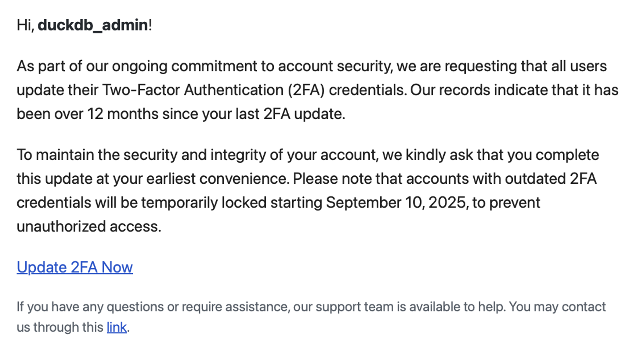Image resolution: width=644 pixels, height=349 pixels.
Task: Place cursor on "As part of our ongoing"
Action: click(92, 66)
